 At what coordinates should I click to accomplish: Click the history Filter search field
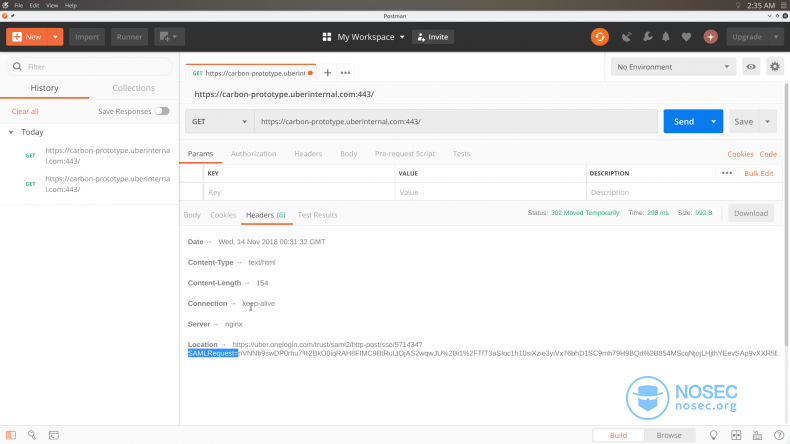[89, 67]
